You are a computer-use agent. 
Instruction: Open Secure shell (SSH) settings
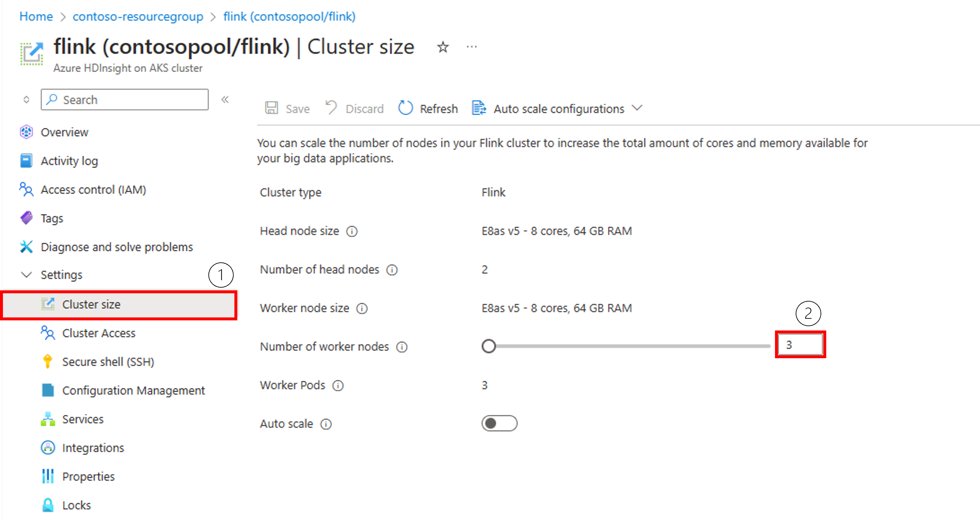pos(108,362)
